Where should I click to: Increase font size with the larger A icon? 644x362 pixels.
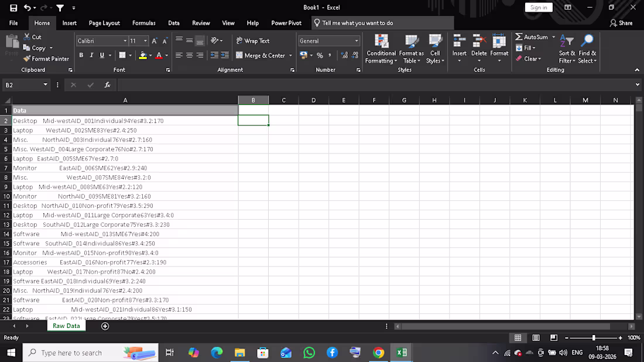pyautogui.click(x=155, y=40)
